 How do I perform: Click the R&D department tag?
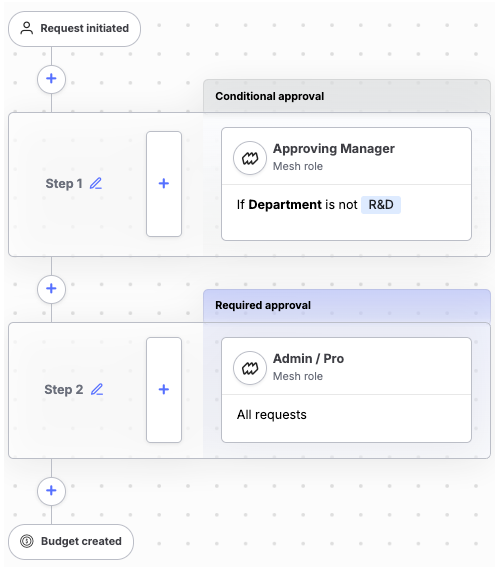pos(381,205)
